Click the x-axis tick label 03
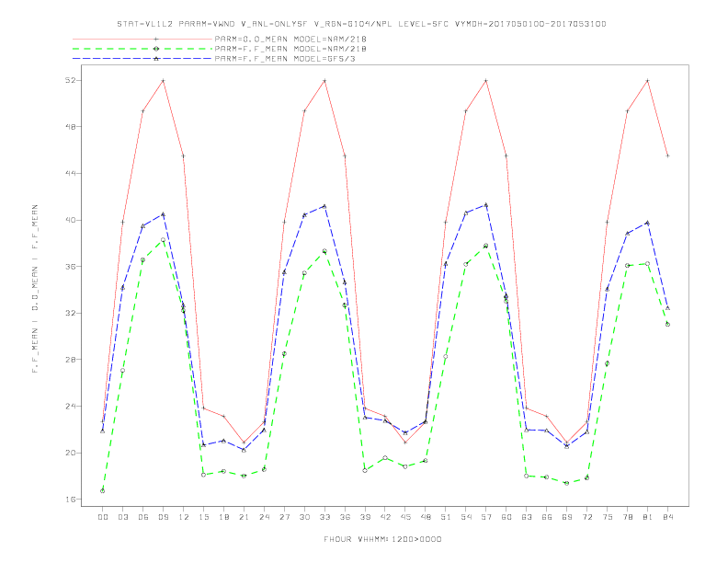Viewport: 728px width, 563px height. (122, 517)
